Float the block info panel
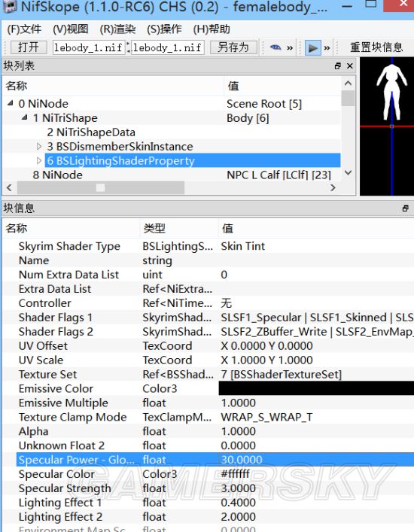The height and width of the screenshot is (532, 414). pos(405,208)
